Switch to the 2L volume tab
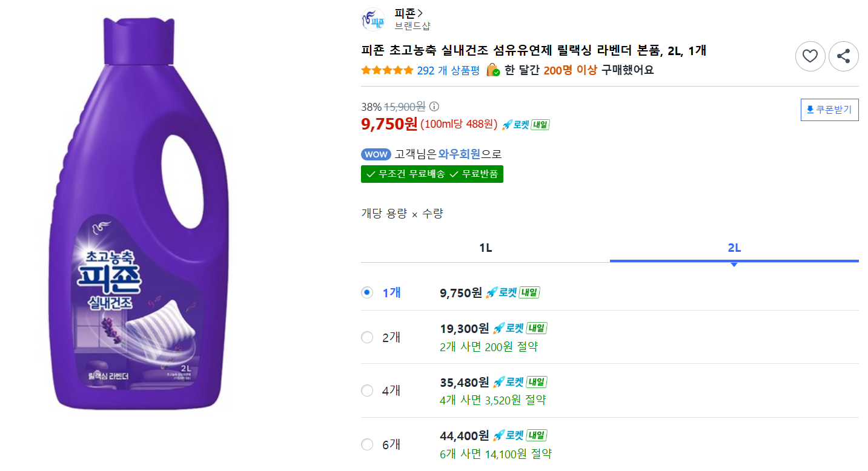The image size is (868, 471). (x=734, y=248)
